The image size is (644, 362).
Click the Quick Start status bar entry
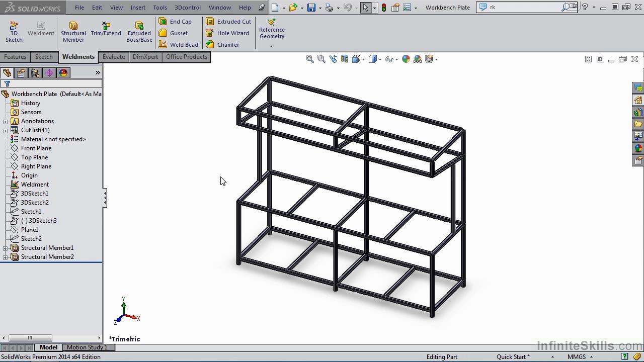click(x=513, y=357)
